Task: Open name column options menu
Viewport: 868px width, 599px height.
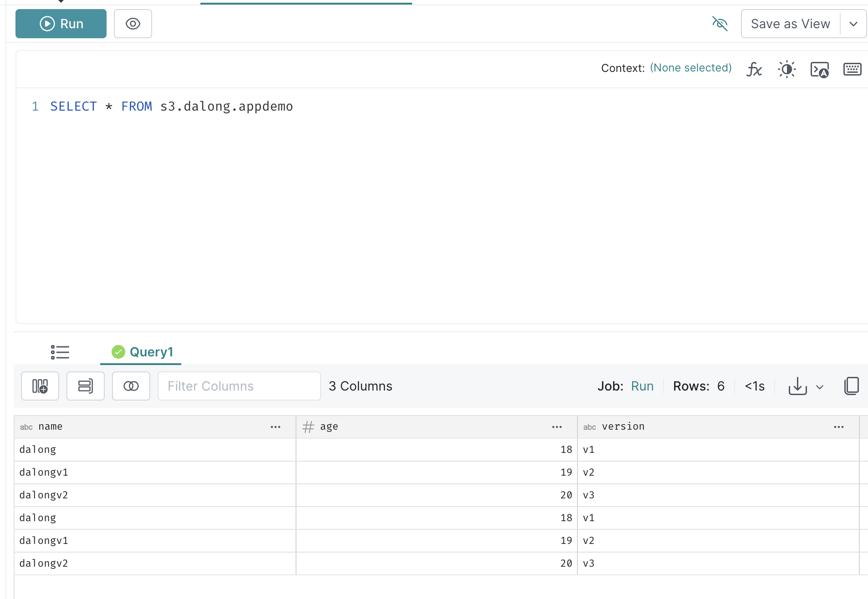Action: pyautogui.click(x=276, y=427)
